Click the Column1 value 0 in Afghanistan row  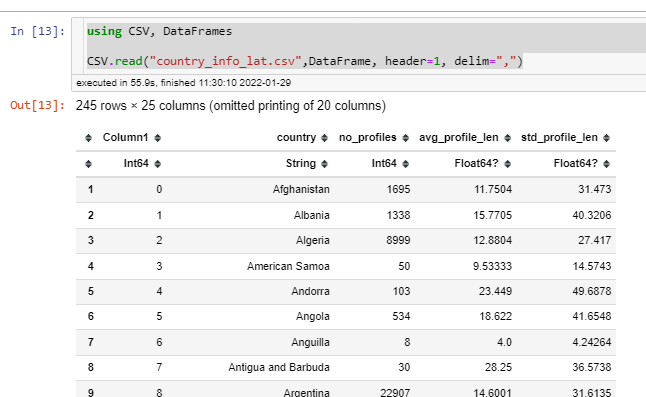[x=159, y=189]
